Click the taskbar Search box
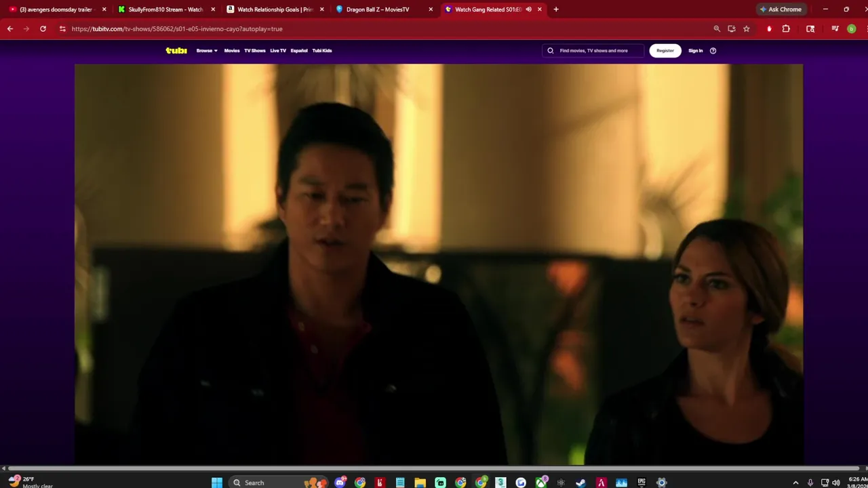 pos(279,483)
